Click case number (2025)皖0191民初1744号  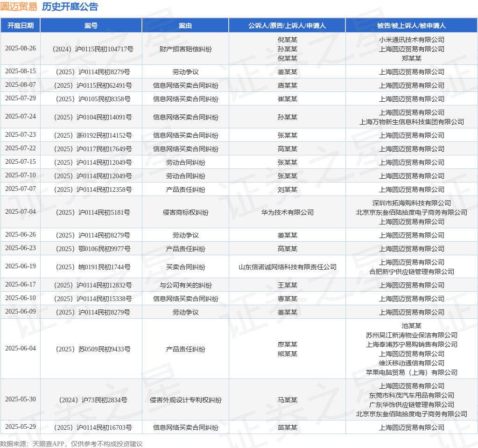[93, 267]
